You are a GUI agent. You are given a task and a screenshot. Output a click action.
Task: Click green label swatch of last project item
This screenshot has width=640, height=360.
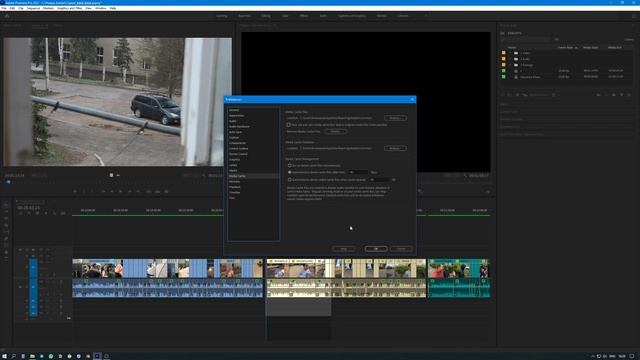click(503, 77)
